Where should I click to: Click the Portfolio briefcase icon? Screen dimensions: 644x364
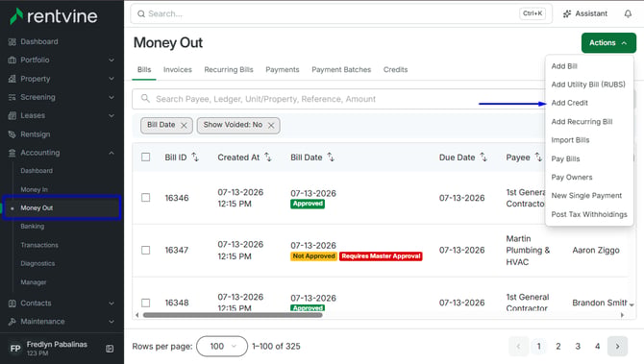coord(12,60)
